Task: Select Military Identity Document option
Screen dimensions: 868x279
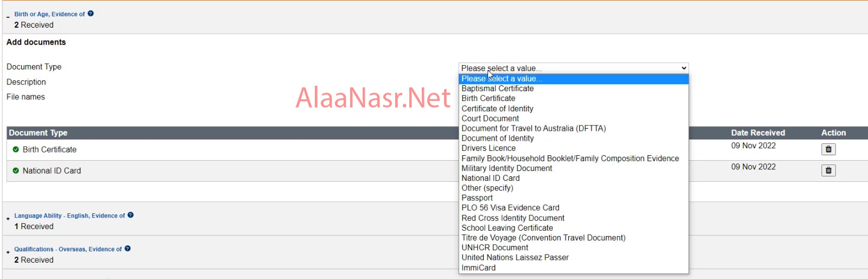Action: pyautogui.click(x=506, y=168)
